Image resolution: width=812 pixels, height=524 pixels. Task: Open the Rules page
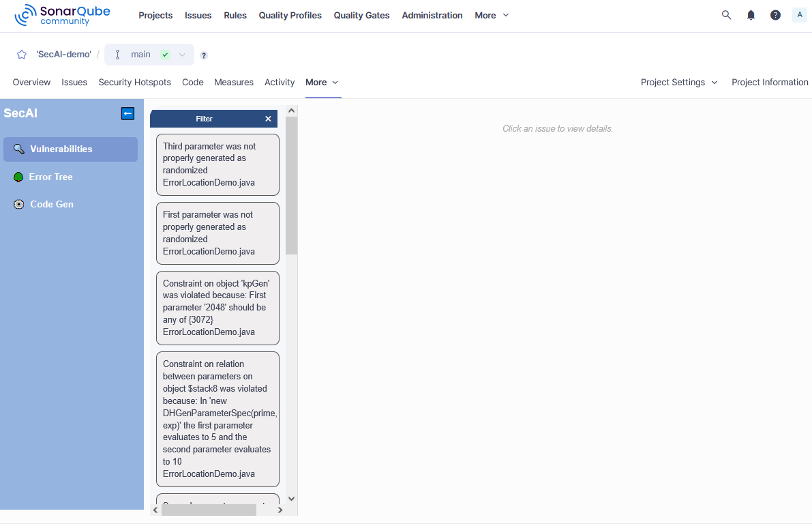(235, 16)
